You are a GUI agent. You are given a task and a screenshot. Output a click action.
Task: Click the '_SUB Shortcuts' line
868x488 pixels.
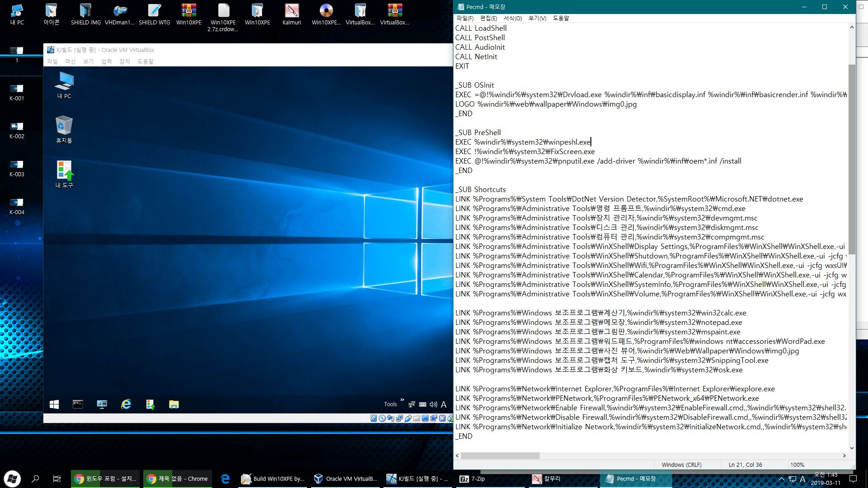(x=481, y=189)
